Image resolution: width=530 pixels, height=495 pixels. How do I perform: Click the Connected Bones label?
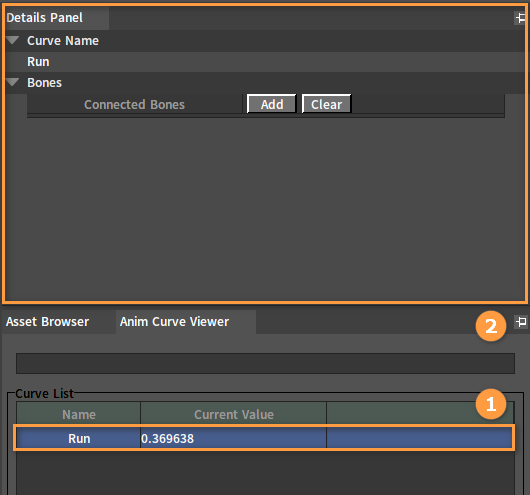(x=134, y=104)
